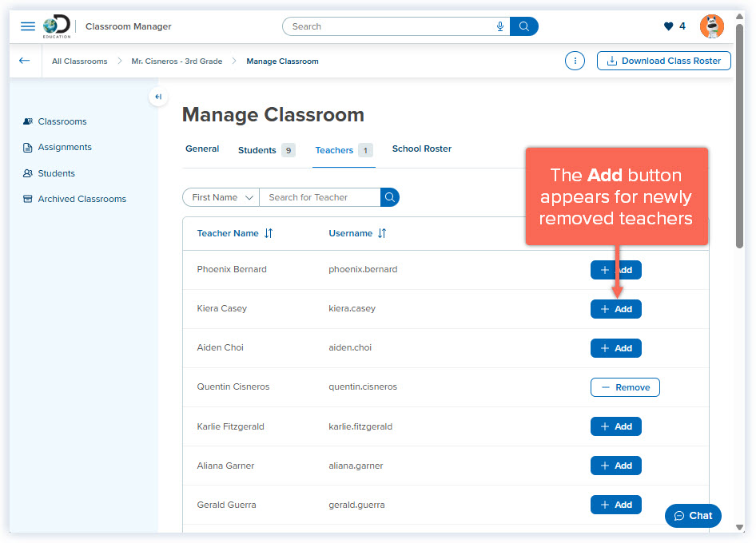Collapse the left sidebar with the arrow icon

(157, 97)
